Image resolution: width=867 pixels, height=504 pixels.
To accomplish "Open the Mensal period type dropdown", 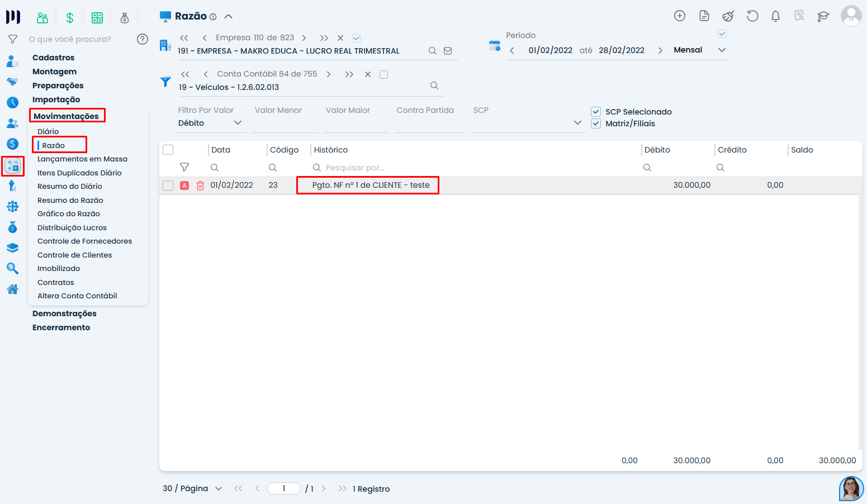I will (700, 50).
